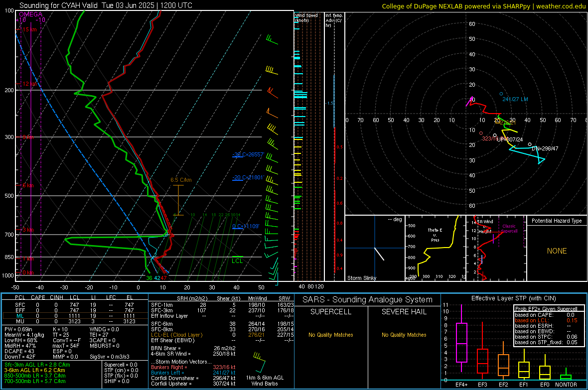Click "Prob EF2+ Given Supercell" legend header

coord(546,309)
